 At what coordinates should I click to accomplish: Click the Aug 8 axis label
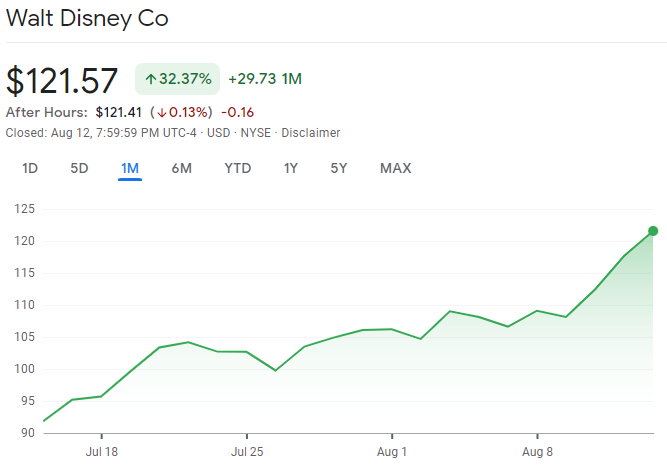pyautogui.click(x=537, y=452)
